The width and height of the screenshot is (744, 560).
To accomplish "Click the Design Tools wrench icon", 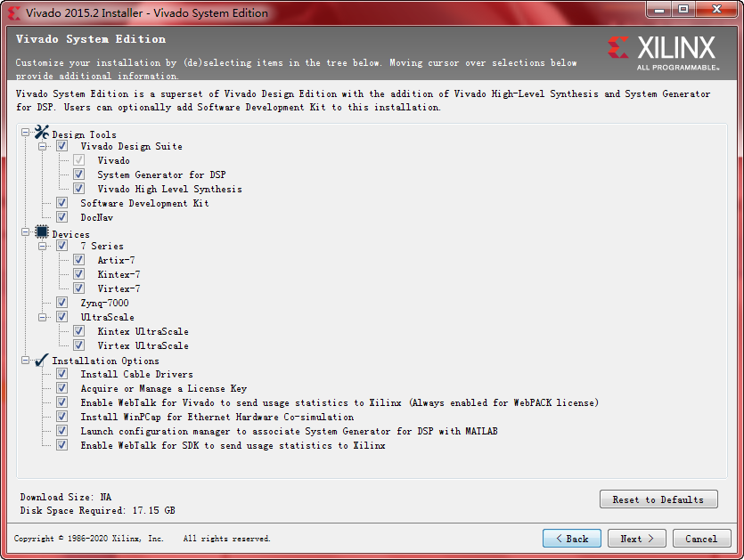I will click(x=42, y=133).
